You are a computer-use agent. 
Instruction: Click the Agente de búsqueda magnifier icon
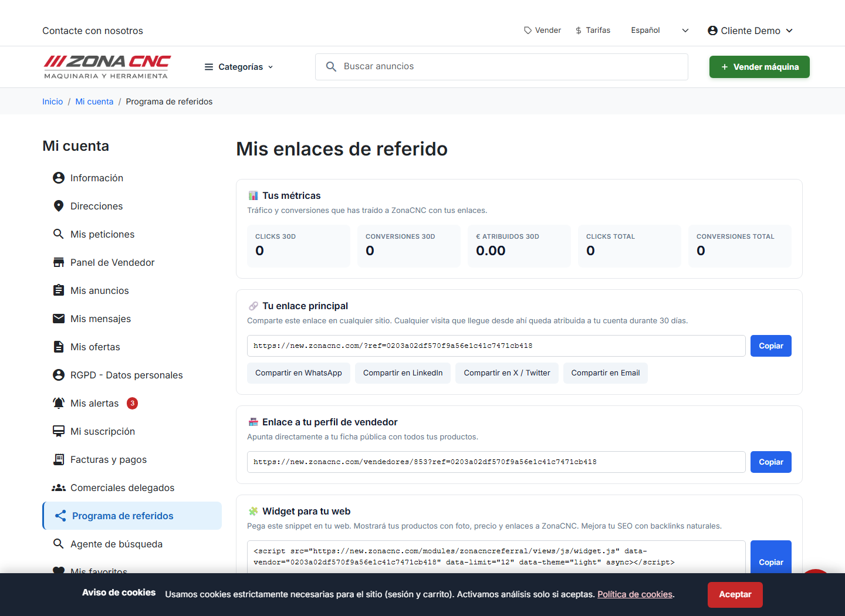[x=59, y=544]
